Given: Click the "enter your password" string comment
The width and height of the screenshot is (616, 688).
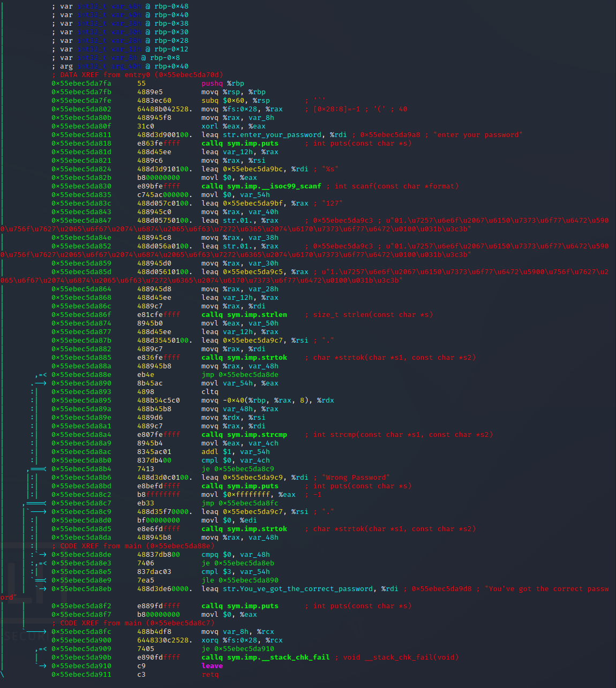Looking at the screenshot, I should click(478, 135).
